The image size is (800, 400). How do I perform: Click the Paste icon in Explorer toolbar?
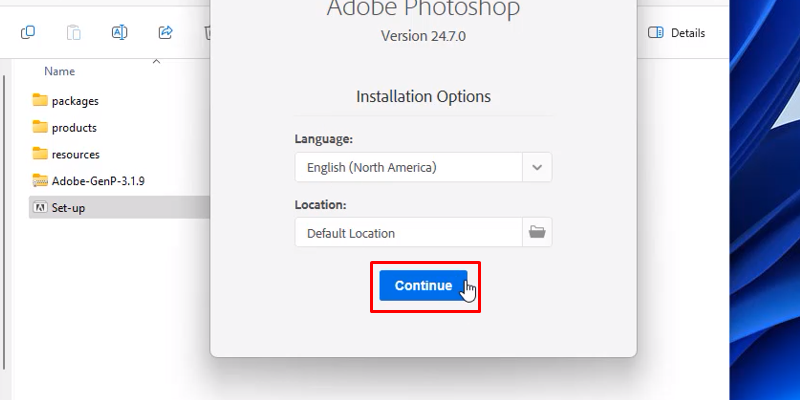(x=74, y=33)
